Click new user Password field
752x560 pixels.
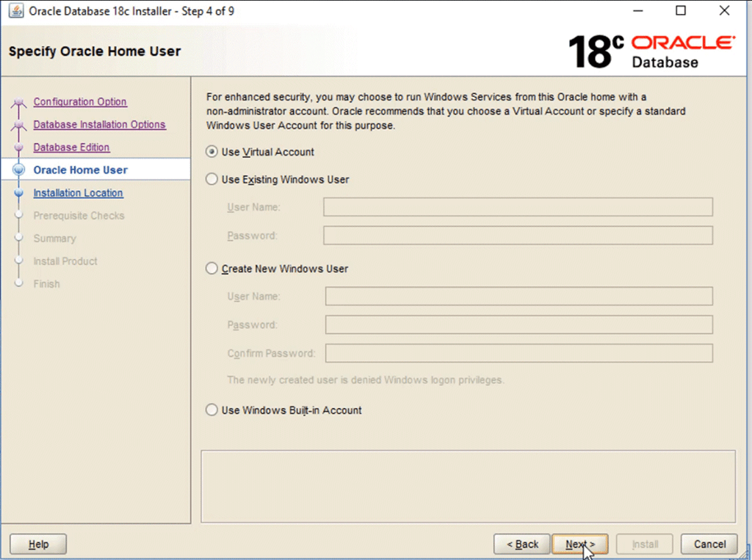(519, 324)
